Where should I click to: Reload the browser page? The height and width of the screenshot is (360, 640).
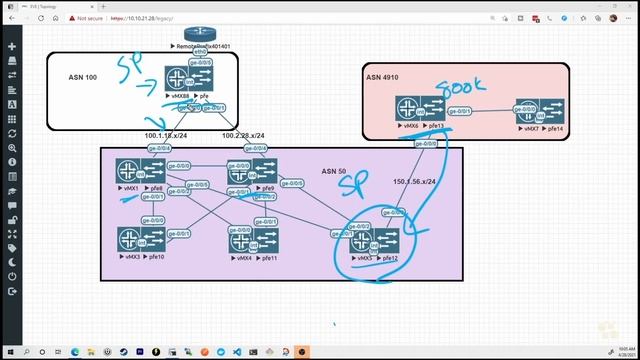41,18
